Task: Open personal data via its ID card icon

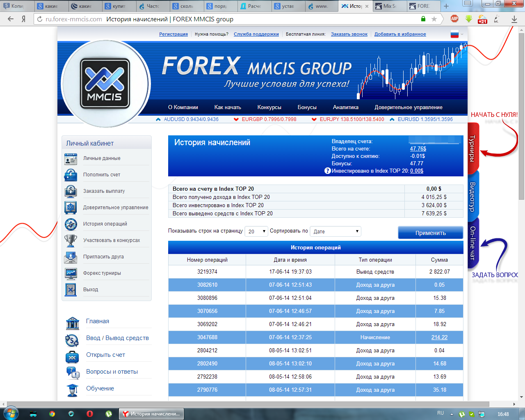Action: tap(71, 159)
